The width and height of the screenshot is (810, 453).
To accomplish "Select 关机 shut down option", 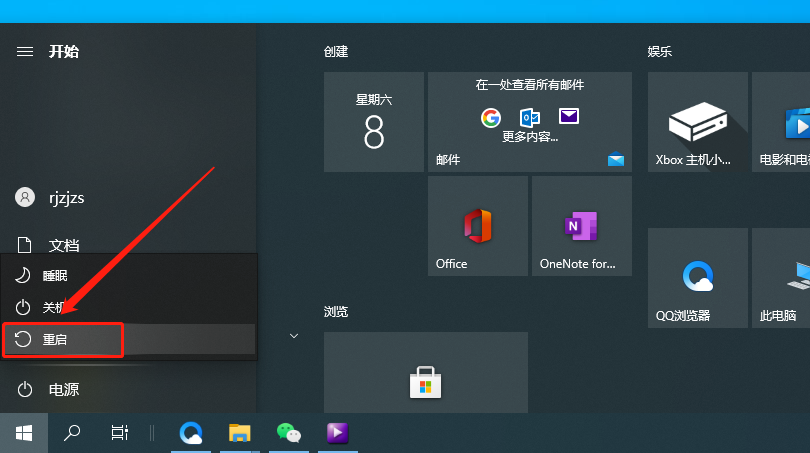I will click(x=129, y=307).
